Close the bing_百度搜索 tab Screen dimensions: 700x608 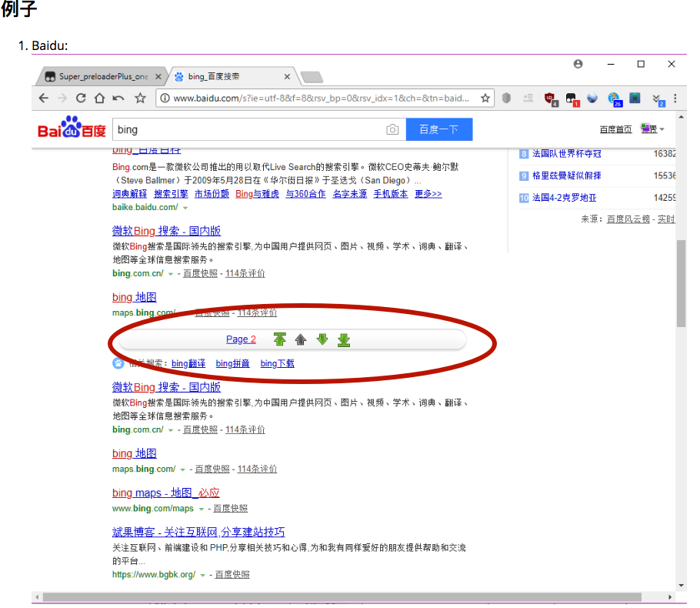coord(287,76)
